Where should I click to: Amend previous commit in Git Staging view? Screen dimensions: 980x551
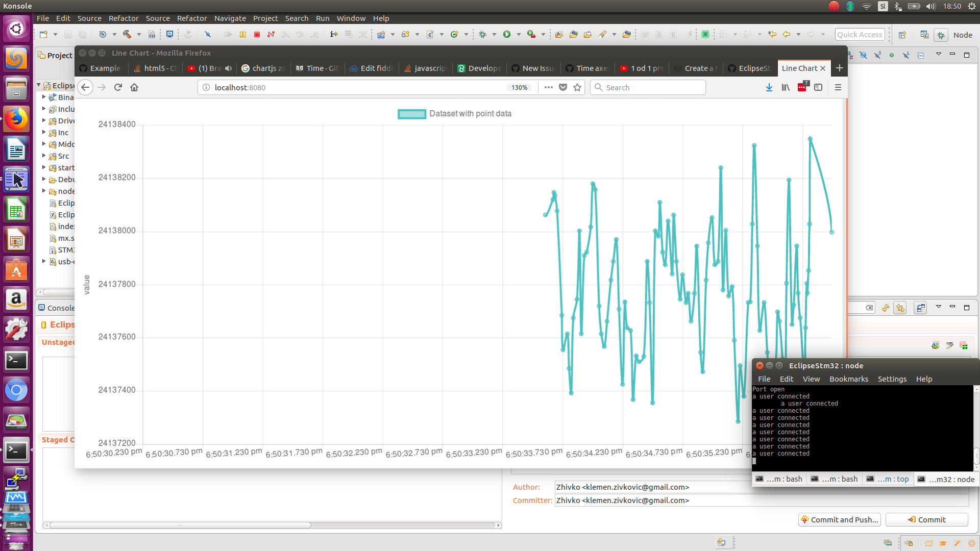pyautogui.click(x=936, y=345)
